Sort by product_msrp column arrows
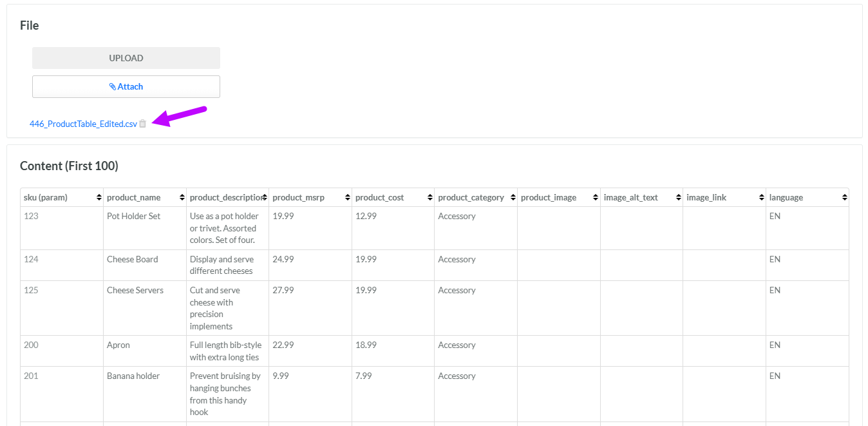The height and width of the screenshot is (426, 868). coord(348,198)
